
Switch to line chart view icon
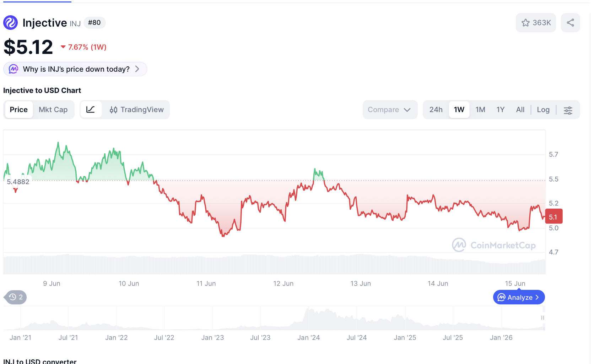(91, 110)
